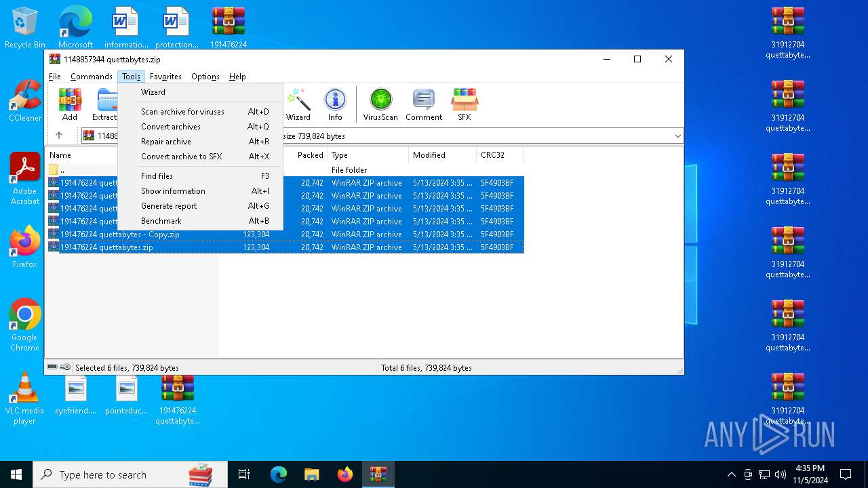
Task: Click the Comment toolbar icon
Action: click(x=424, y=105)
